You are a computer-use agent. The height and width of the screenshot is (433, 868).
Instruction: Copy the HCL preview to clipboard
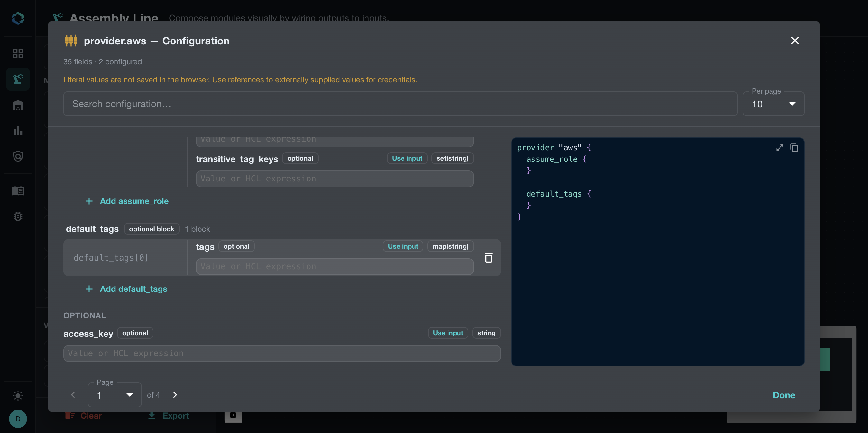pyautogui.click(x=794, y=148)
